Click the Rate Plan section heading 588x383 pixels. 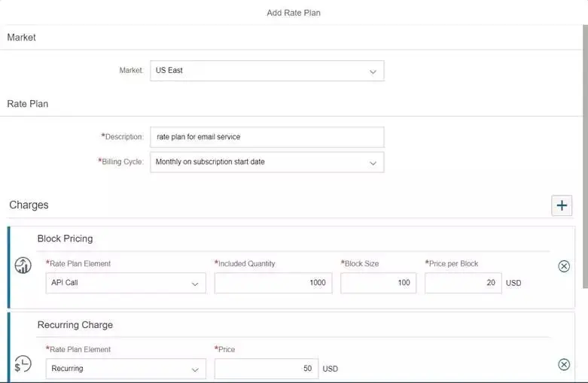pyautogui.click(x=27, y=104)
